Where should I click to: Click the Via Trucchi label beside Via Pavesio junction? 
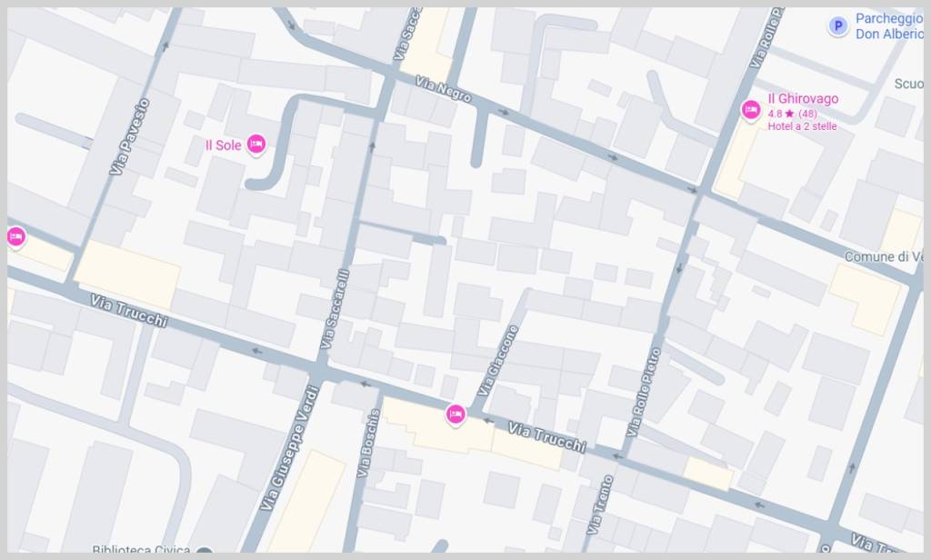point(129,311)
